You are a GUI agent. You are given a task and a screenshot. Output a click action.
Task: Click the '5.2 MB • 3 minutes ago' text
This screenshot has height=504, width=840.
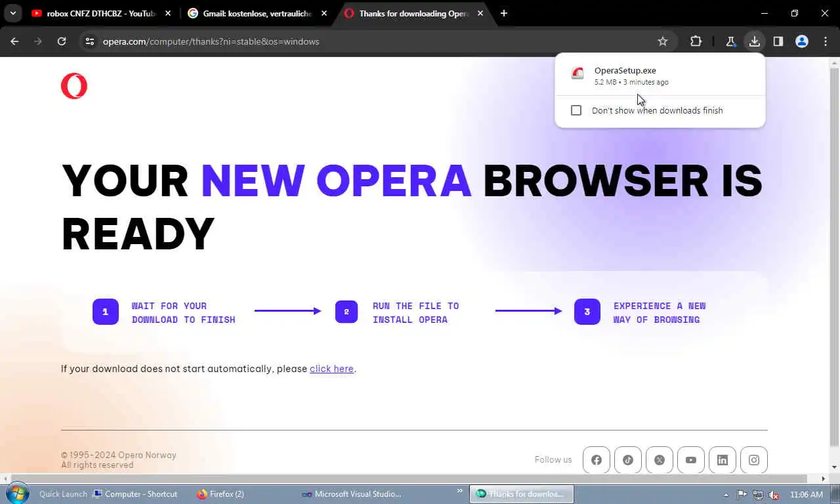[631, 82]
